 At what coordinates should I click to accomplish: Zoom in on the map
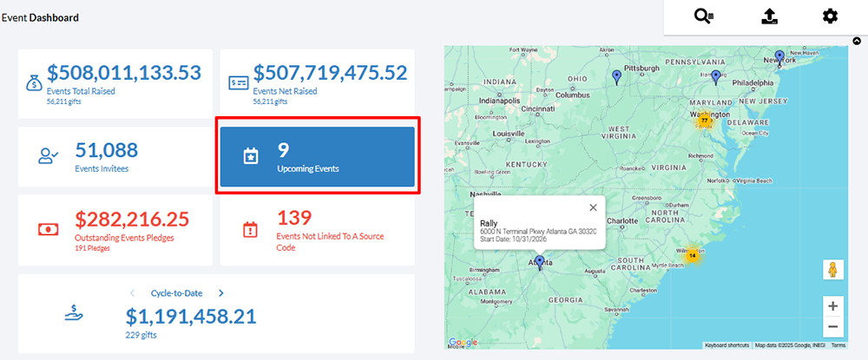click(832, 306)
